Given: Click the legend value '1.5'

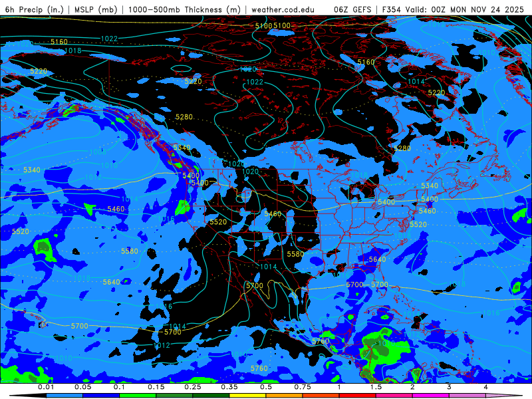Looking at the screenshot, I should (376, 387).
